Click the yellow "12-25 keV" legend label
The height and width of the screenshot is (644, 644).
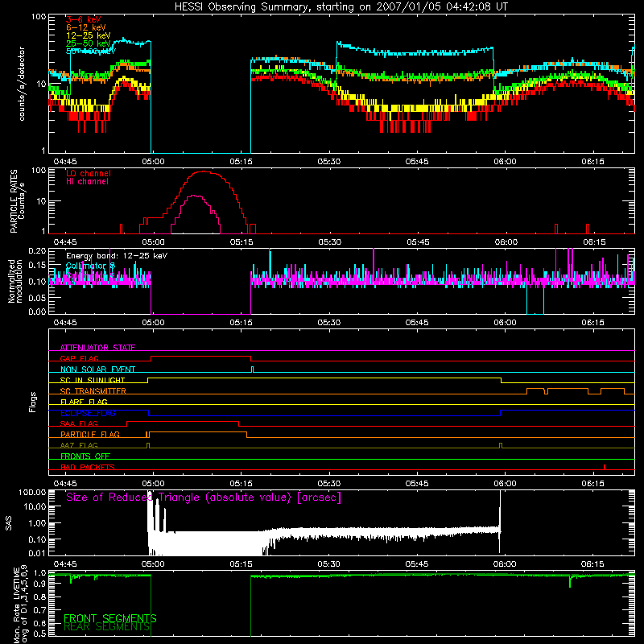click(x=89, y=35)
